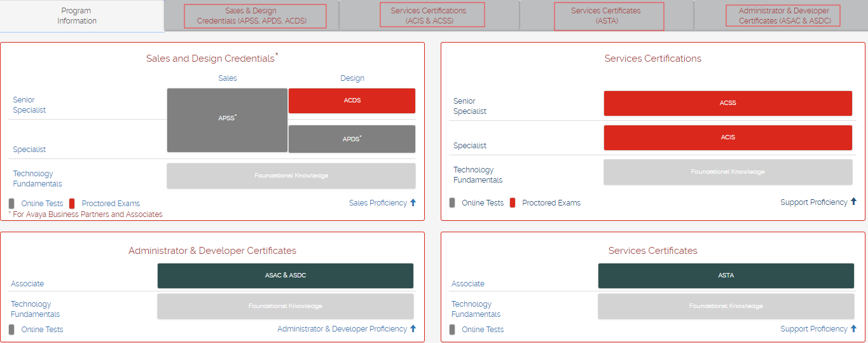This screenshot has width=868, height=343.
Task: Click Proctored Exams label in Sales and Design Credentials
Action: [111, 204]
